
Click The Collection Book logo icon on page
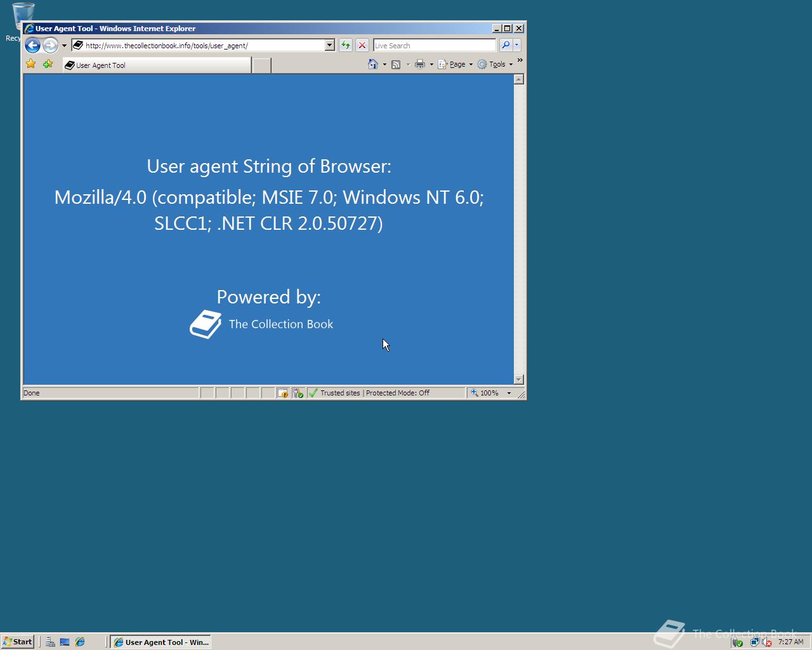click(x=206, y=324)
